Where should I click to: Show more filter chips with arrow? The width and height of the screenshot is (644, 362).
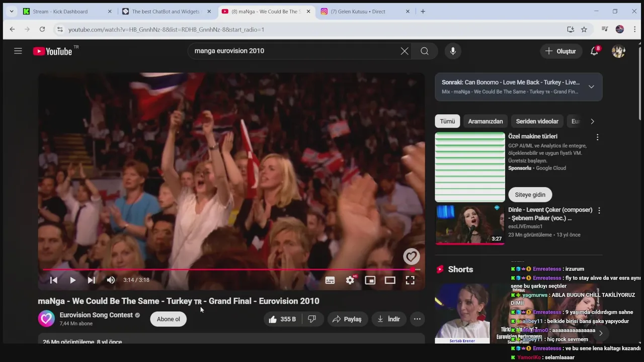pyautogui.click(x=592, y=121)
